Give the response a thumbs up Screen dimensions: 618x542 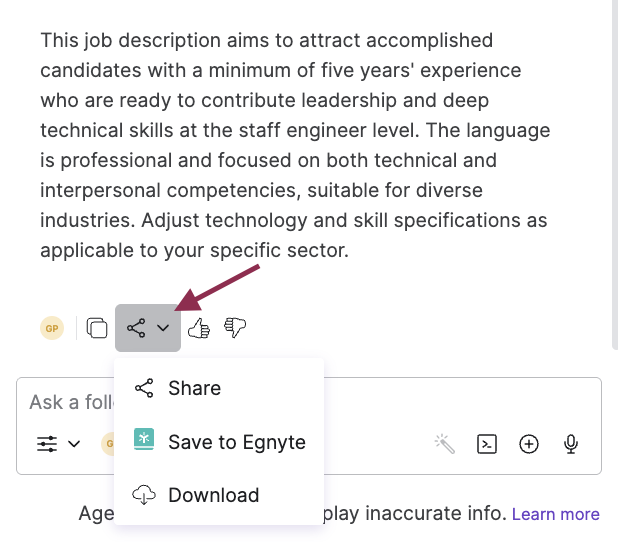(198, 328)
